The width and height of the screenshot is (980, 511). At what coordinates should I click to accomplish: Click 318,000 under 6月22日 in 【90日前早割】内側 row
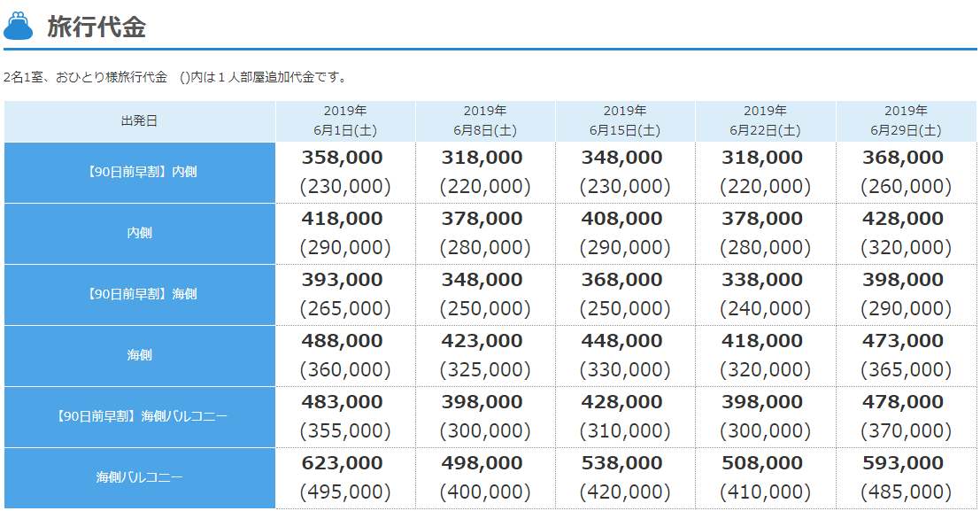click(762, 157)
